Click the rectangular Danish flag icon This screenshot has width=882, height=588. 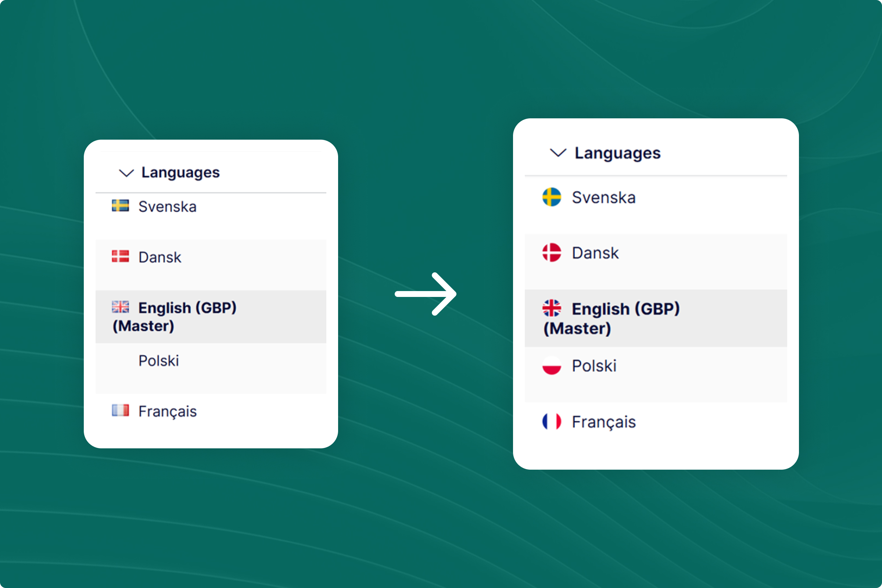pyautogui.click(x=121, y=257)
